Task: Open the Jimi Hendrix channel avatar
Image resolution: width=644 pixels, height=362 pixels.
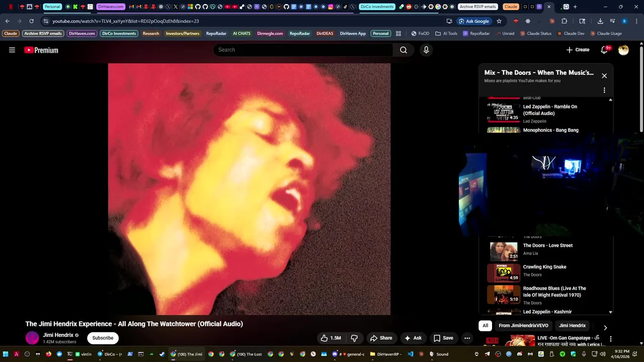Action: pyautogui.click(x=32, y=338)
